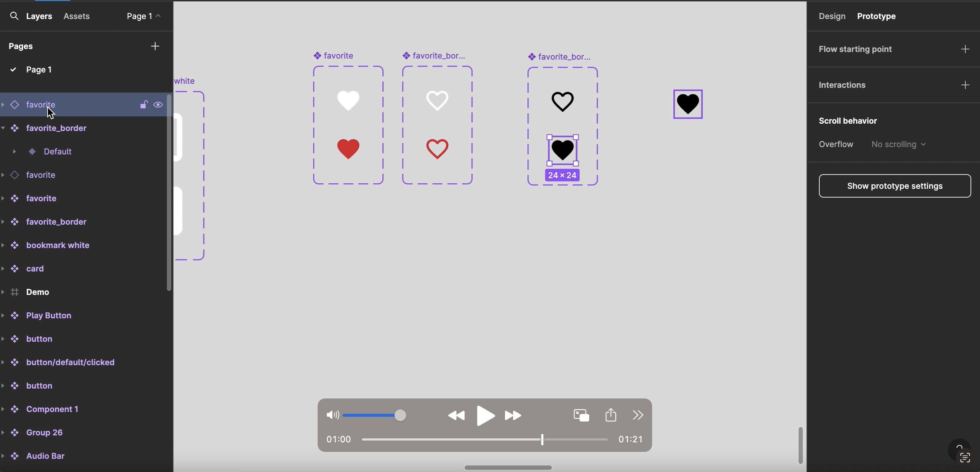Click the Demo frame layer item
The image size is (980, 472).
point(37,292)
